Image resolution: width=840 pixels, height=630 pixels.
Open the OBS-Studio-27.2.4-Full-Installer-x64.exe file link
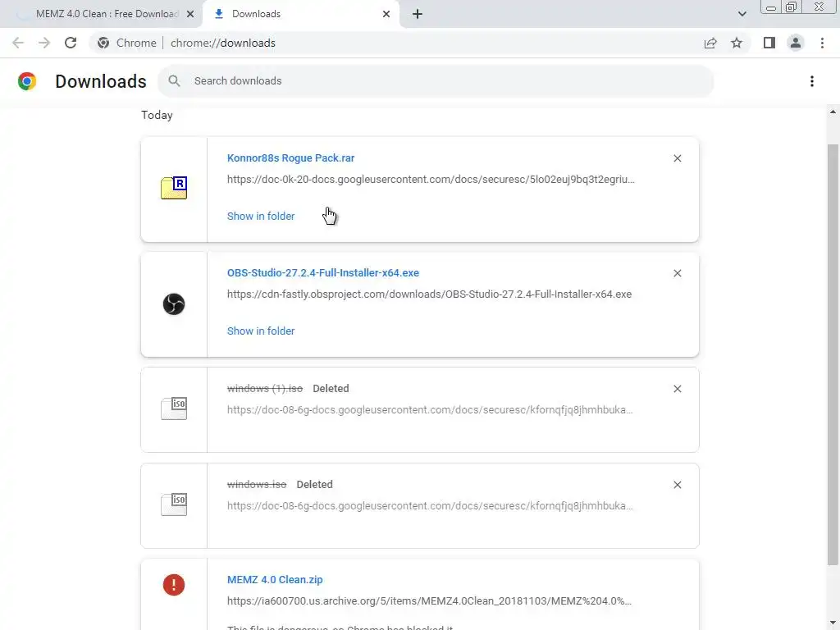point(323,272)
